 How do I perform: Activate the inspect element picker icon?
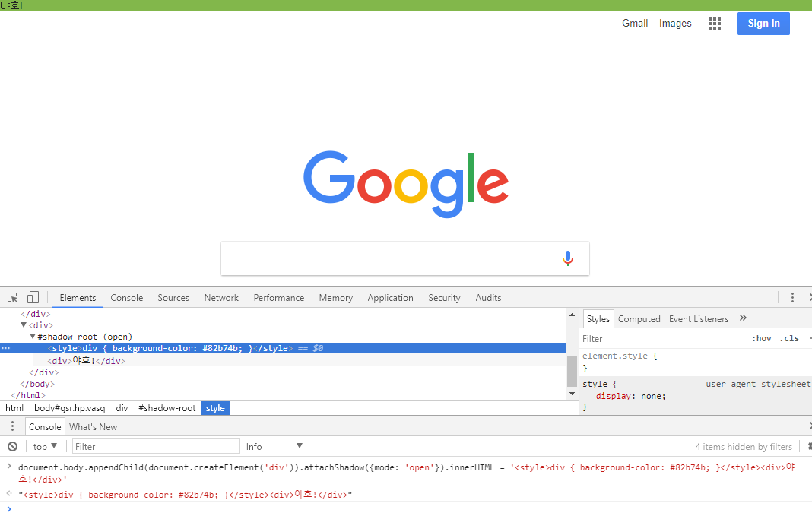point(12,298)
